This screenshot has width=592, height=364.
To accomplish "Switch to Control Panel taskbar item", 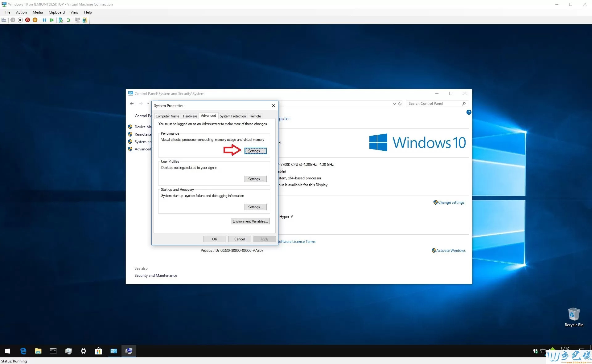I will [114, 351].
